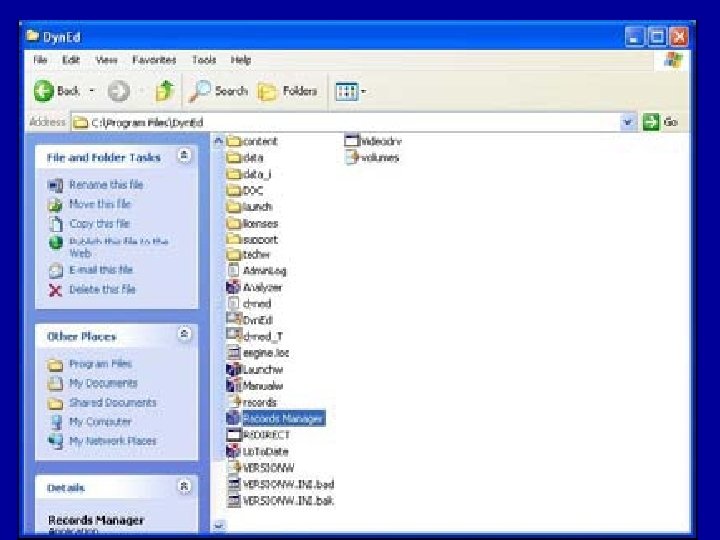
Task: Select the data_i folder icon
Action: coord(234,174)
